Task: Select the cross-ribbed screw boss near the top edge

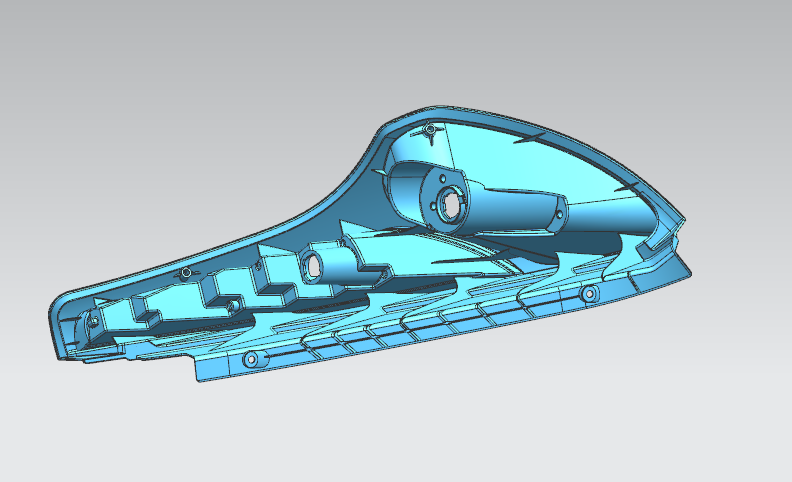Action: [429, 130]
